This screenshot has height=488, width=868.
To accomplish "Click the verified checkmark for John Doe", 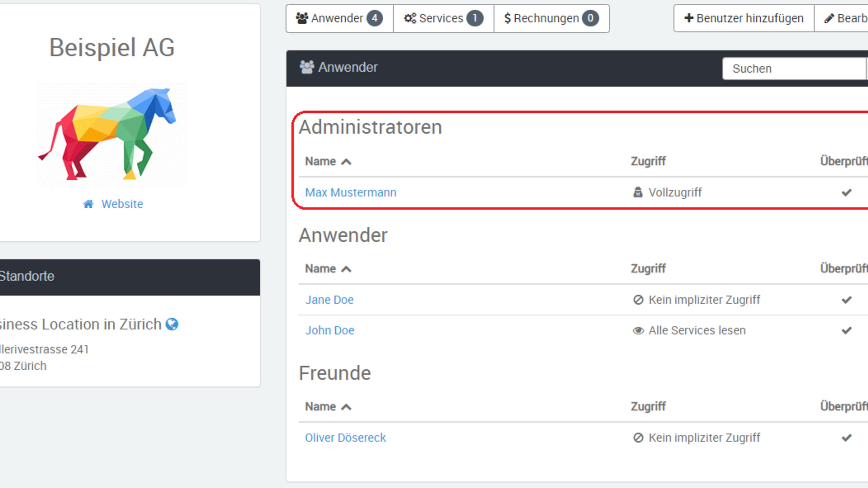I will click(846, 330).
